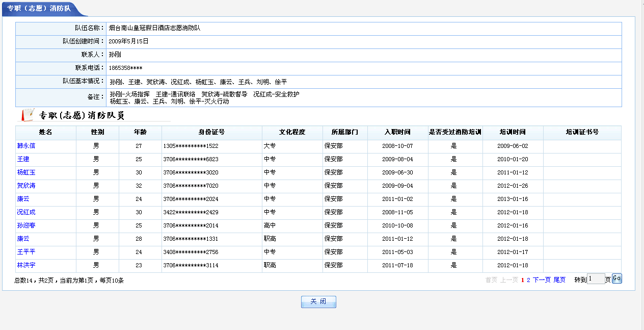Open member link 况红成
The height and width of the screenshot is (330, 644).
26,212
